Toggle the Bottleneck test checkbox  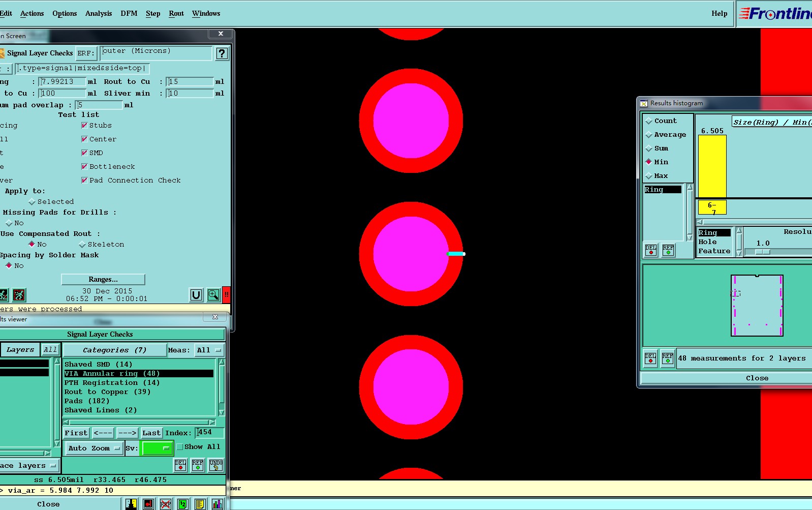[x=84, y=166]
